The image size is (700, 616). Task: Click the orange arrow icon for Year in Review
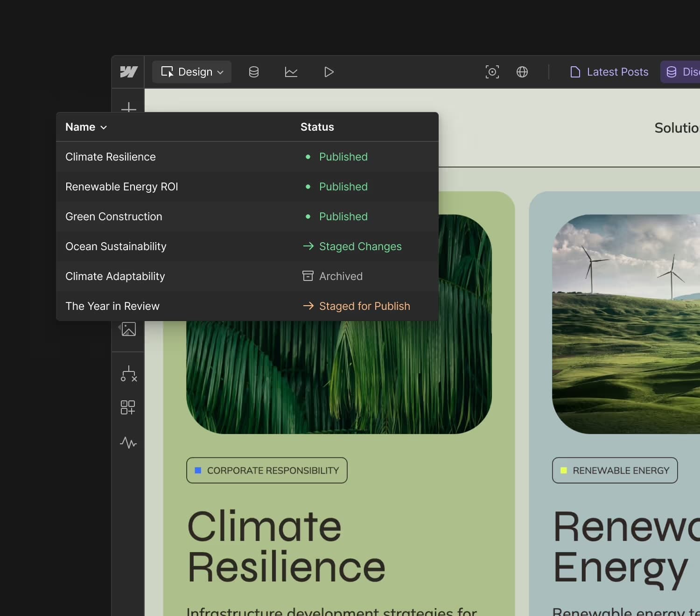pyautogui.click(x=308, y=306)
